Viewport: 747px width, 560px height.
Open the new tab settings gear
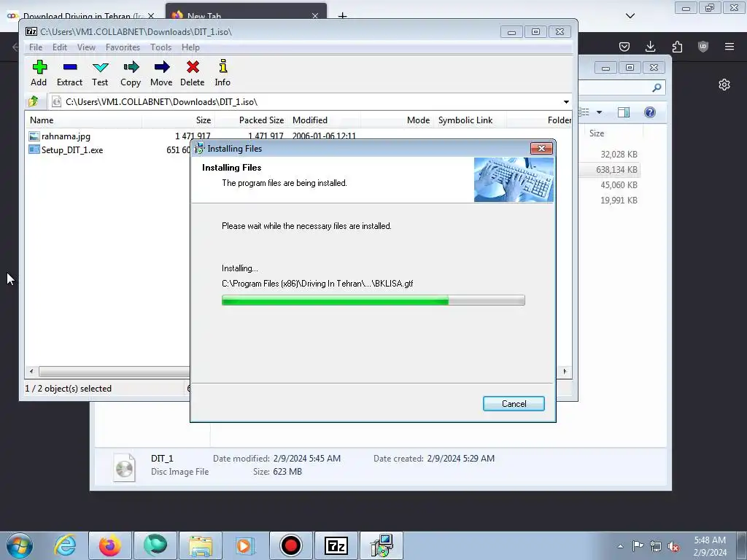pyautogui.click(x=724, y=85)
